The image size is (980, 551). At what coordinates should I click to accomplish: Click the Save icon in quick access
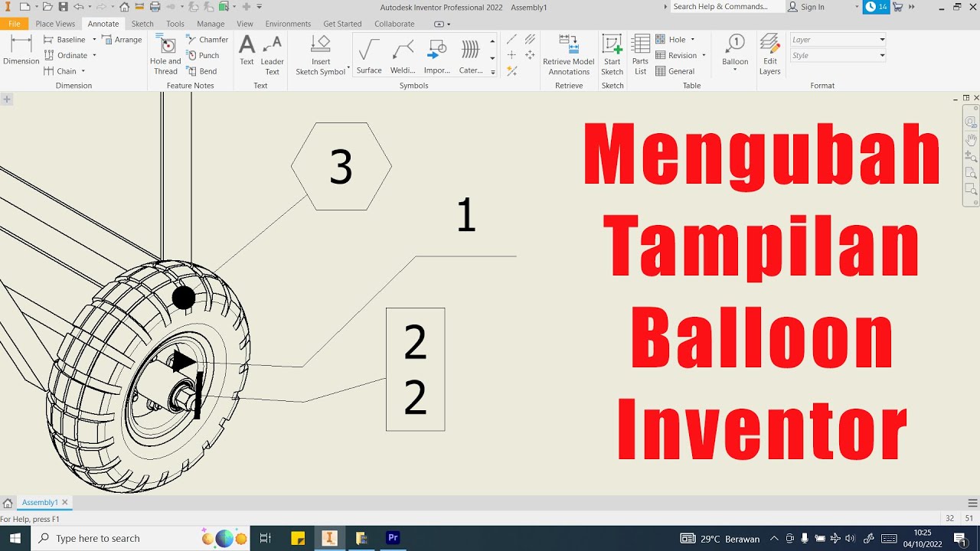63,7
